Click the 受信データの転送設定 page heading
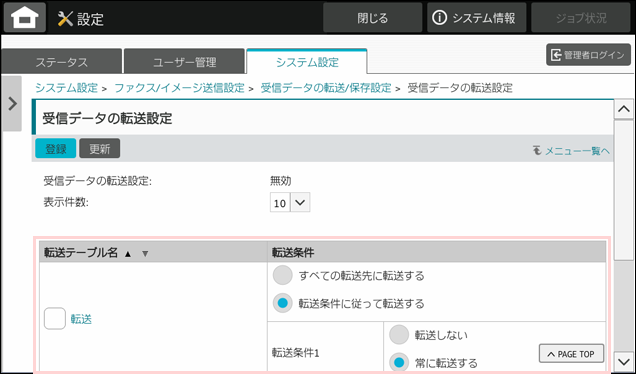The image size is (636, 374). 107,118
